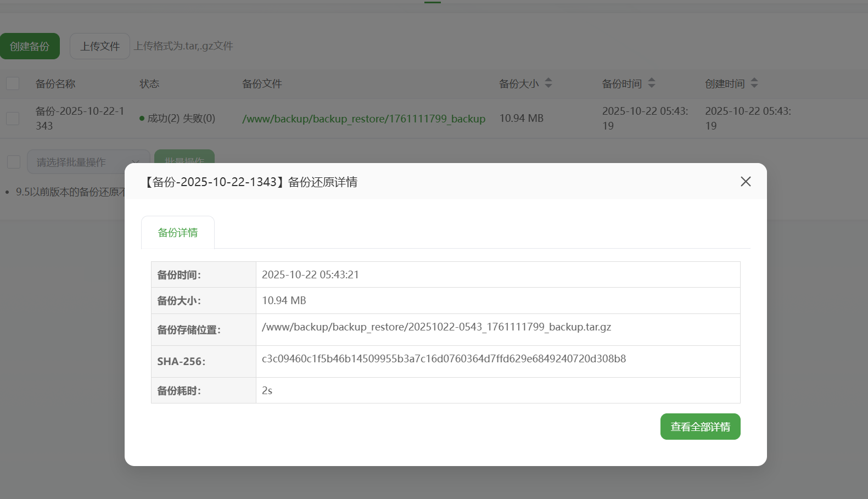Click the 批量操作 green button
Screen dimensions: 868x499
[x=184, y=156]
